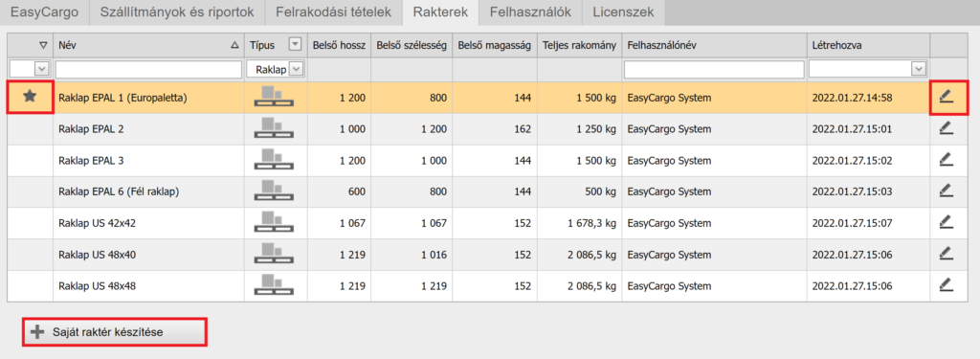Focus the Név filter input field
980x359 pixels.
(x=148, y=69)
